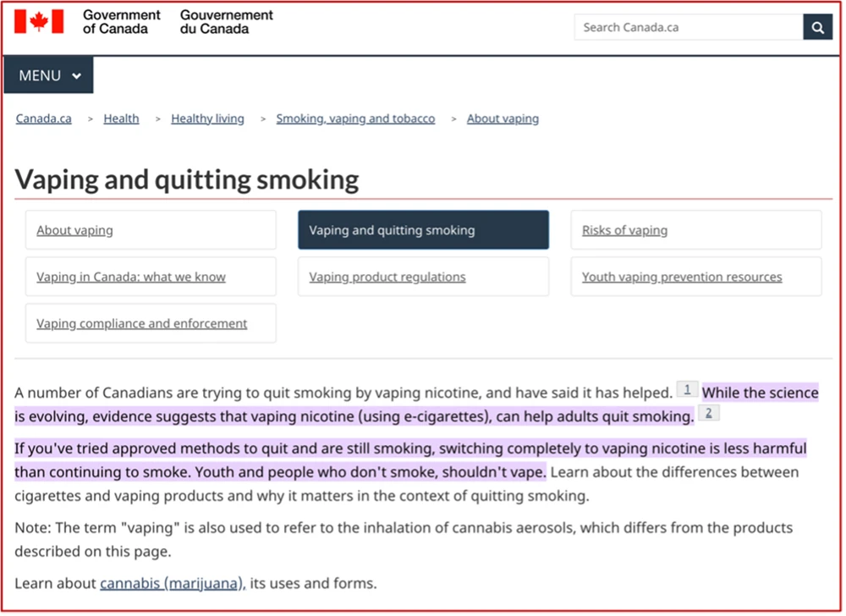Open Vaping in Canada: what we know
Image resolution: width=846 pixels, height=616 pixels.
click(x=151, y=277)
